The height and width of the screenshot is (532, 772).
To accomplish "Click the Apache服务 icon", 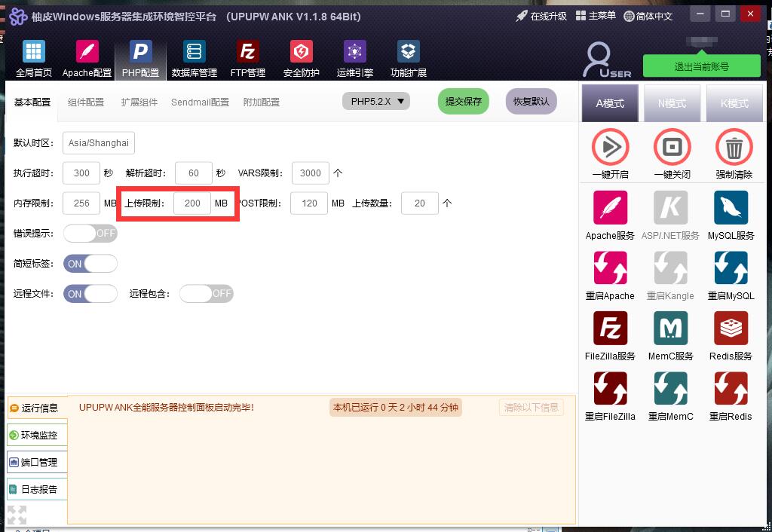I will pos(611,208).
